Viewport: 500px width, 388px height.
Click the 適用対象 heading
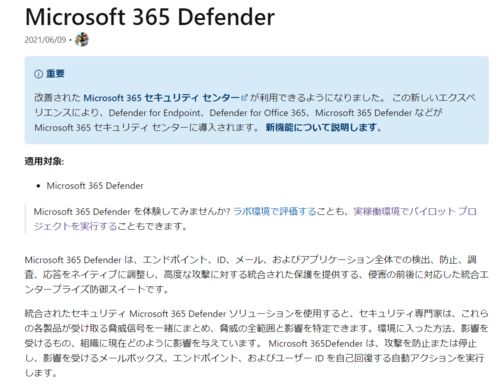point(44,161)
